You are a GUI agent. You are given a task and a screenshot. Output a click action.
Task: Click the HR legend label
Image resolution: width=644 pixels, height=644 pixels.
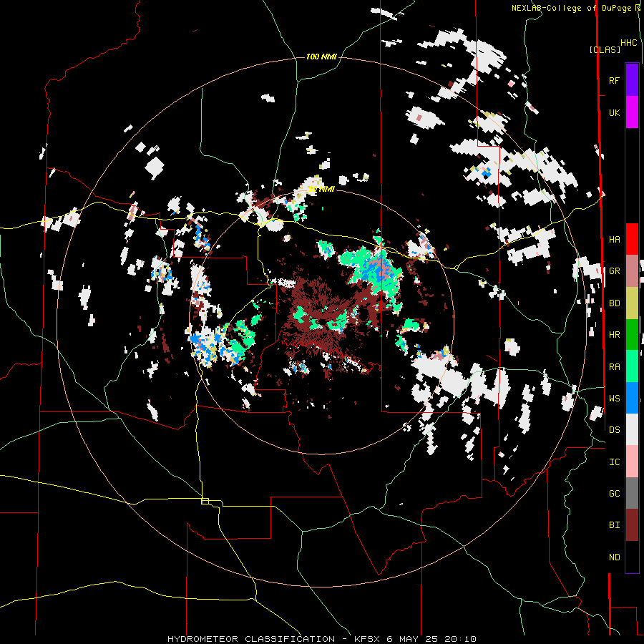pos(614,335)
